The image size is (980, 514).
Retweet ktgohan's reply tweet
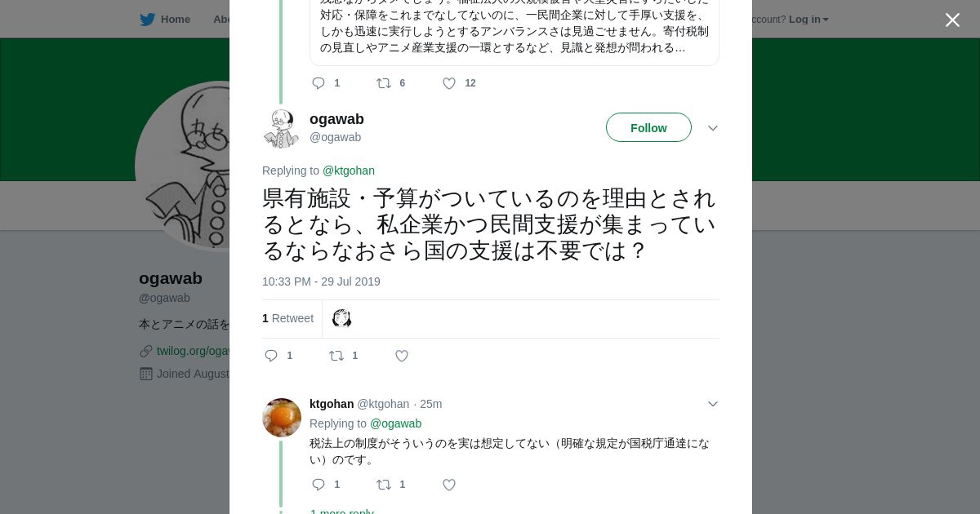point(384,485)
